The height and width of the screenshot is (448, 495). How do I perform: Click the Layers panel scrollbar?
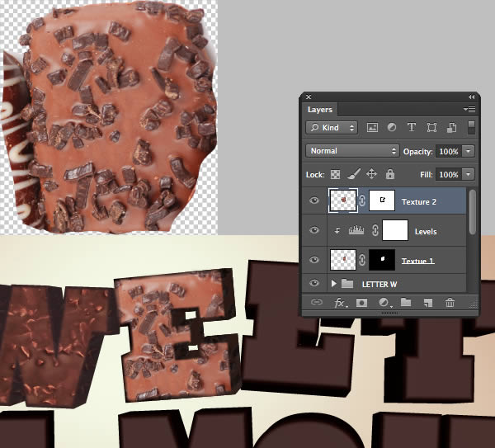tap(472, 212)
